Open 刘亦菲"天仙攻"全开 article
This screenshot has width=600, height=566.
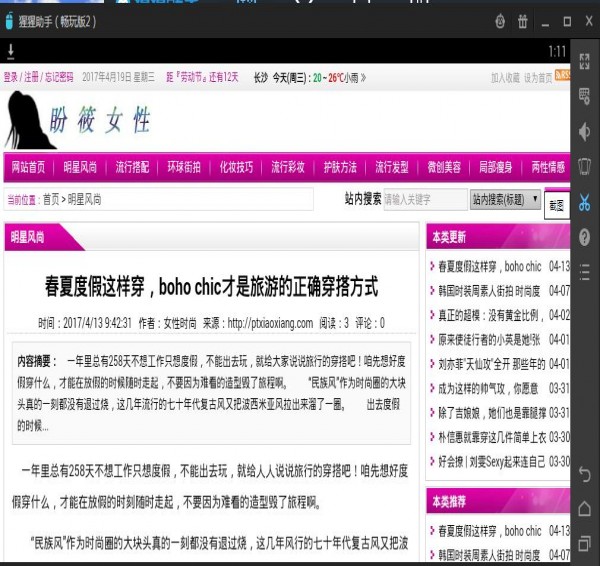coord(492,364)
